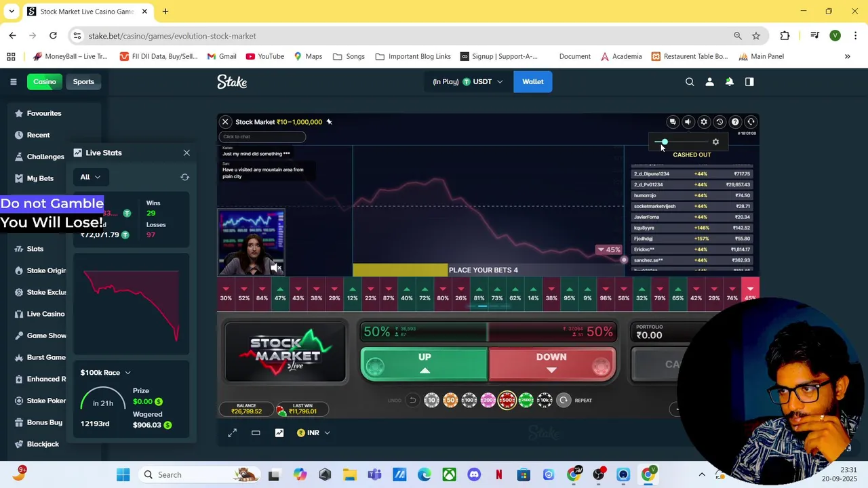Screen dimensions: 868x488
Task: Open the user account icon
Action: [709, 81]
